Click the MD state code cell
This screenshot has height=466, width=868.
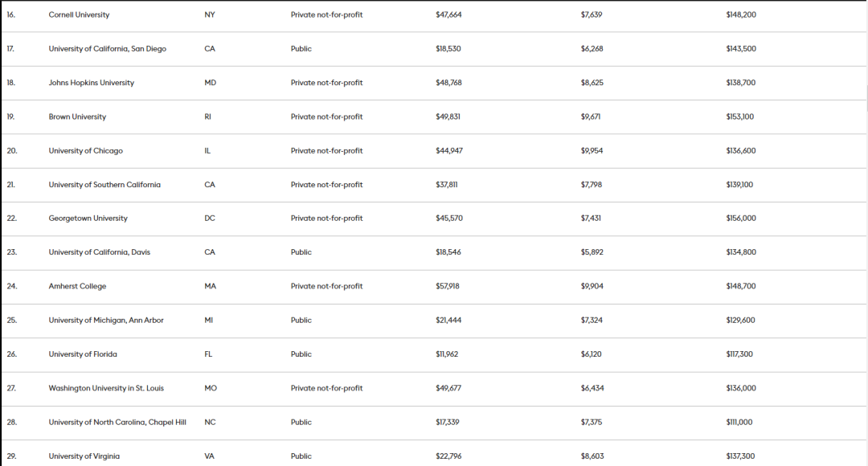tap(211, 83)
